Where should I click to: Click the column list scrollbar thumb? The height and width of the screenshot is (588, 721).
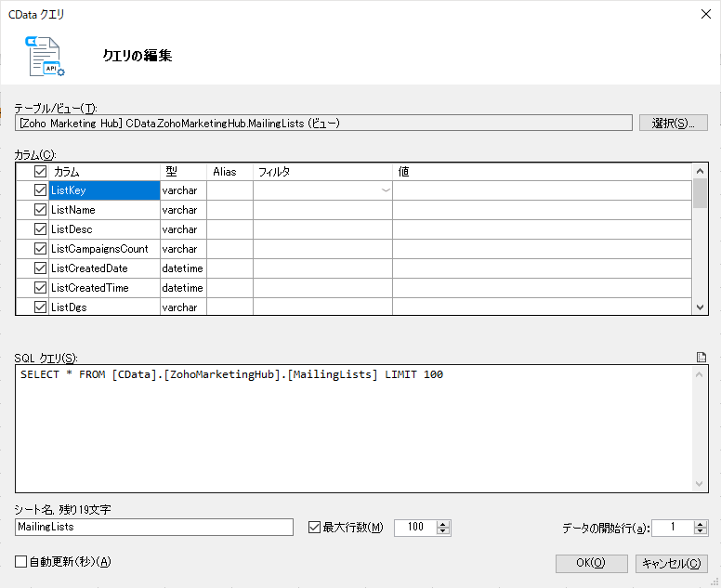[700, 193]
